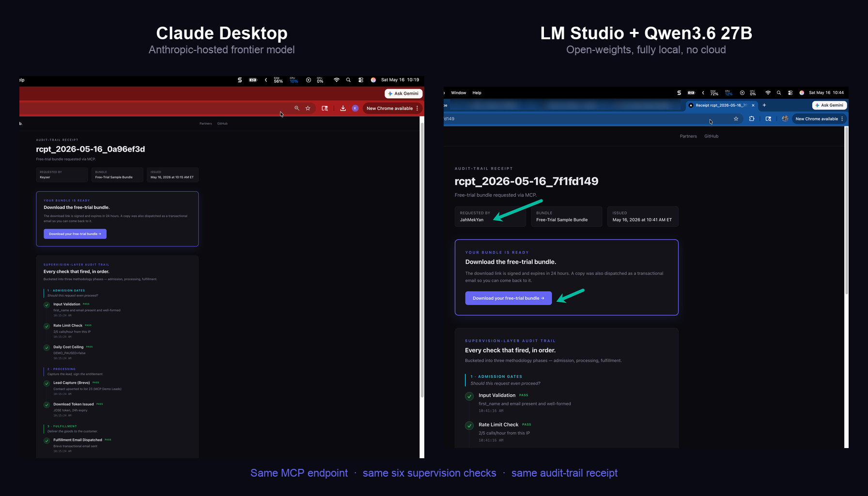
Task: Click the Download Token Issued check icon
Action: (46, 405)
